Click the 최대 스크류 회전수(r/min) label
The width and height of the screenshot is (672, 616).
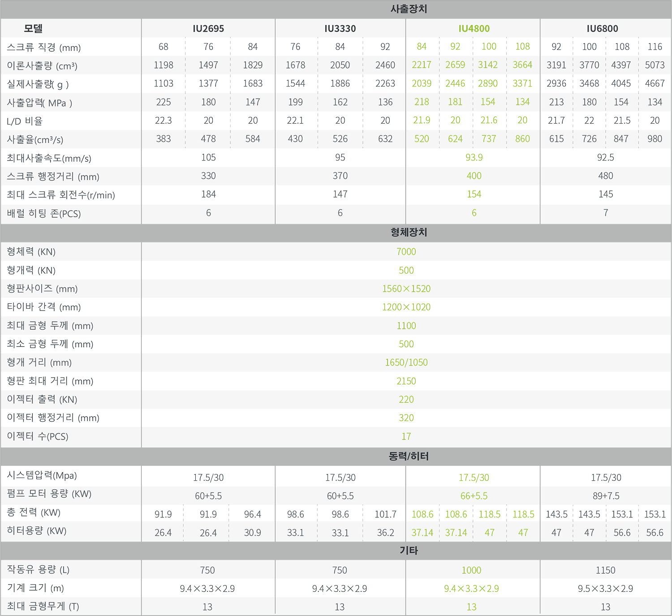coord(61,195)
